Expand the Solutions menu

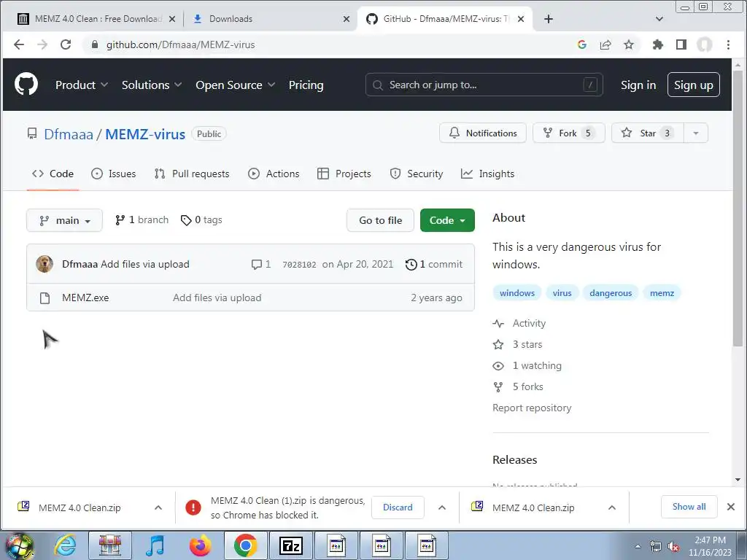coord(152,85)
